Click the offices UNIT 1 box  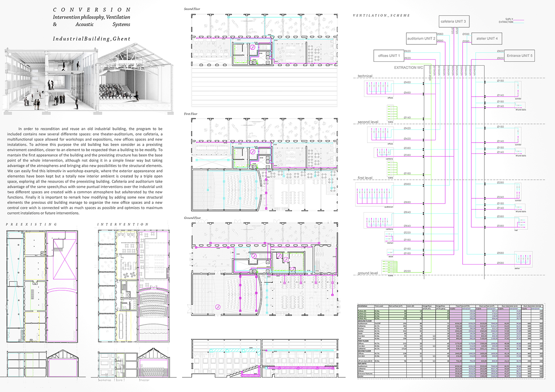pos(388,56)
